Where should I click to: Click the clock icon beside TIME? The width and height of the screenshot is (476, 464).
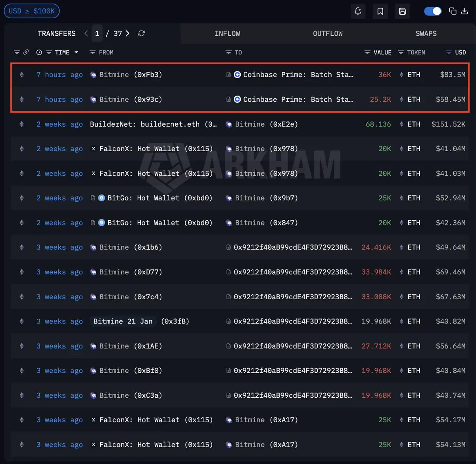[x=39, y=52]
